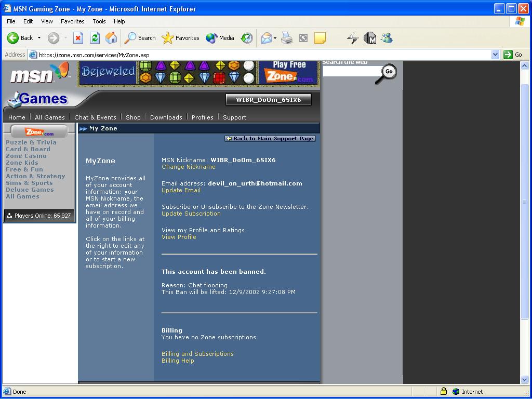Switch to the Chat & Events tab
Image resolution: width=532 pixels, height=399 pixels.
[x=95, y=117]
